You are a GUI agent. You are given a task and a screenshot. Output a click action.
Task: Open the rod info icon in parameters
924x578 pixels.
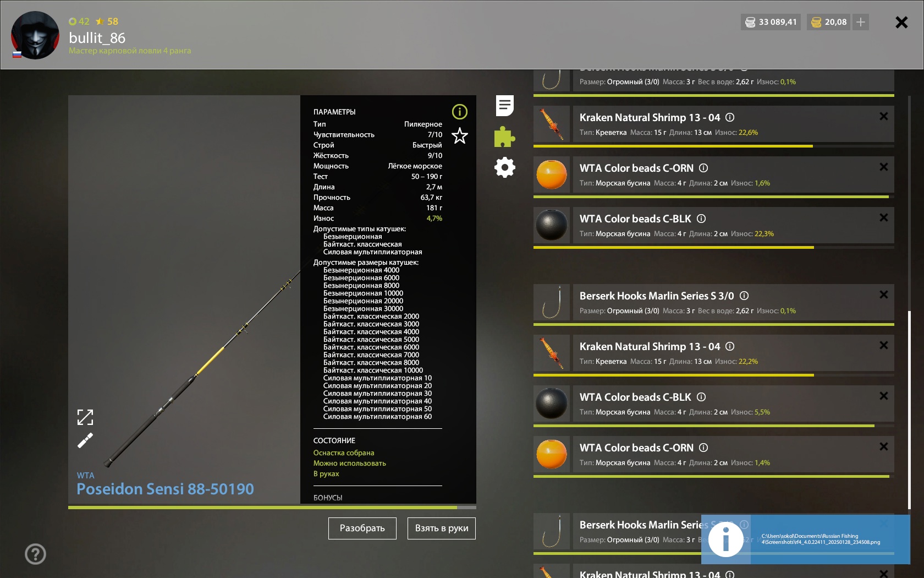459,112
